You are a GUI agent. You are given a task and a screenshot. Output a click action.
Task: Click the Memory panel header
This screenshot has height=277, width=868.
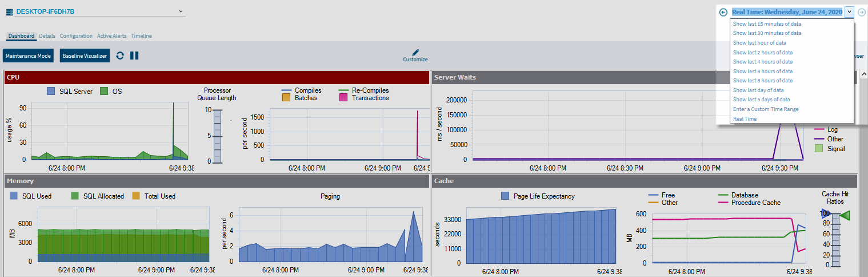tap(217, 181)
